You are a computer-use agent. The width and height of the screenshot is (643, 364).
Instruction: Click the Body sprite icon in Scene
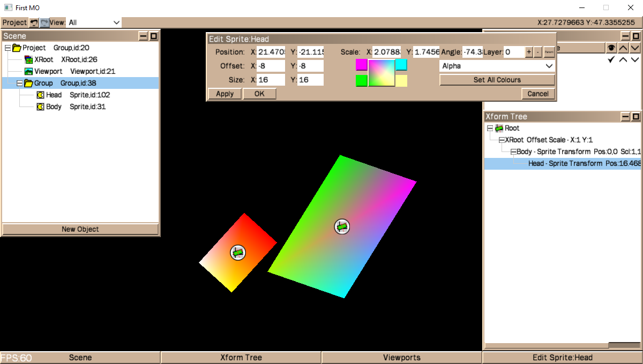(40, 107)
